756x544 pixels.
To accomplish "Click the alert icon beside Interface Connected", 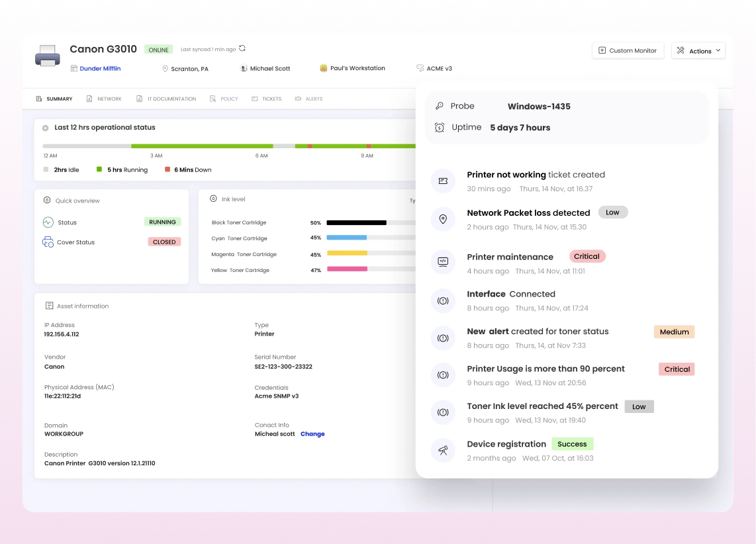I will [x=443, y=300].
